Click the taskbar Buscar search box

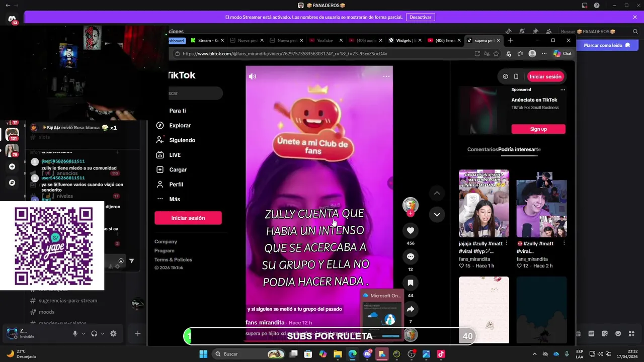click(249, 354)
